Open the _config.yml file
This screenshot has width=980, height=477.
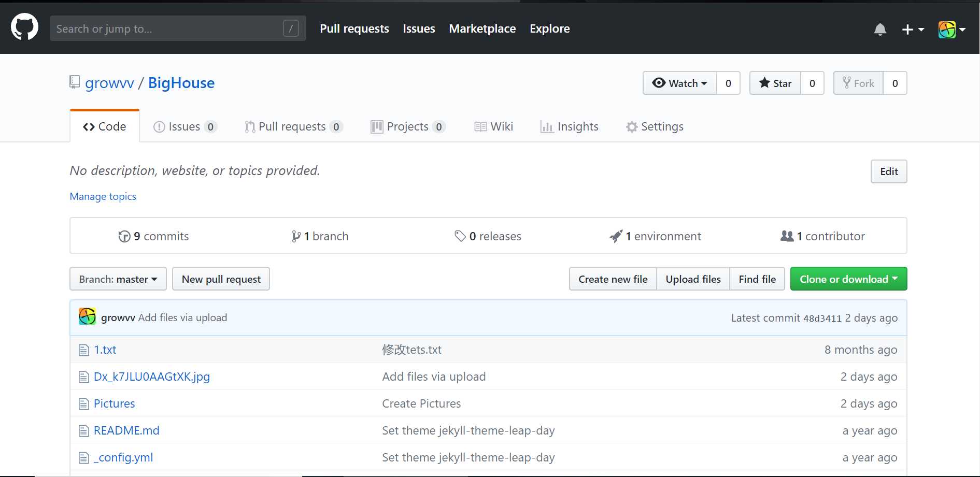coord(123,457)
